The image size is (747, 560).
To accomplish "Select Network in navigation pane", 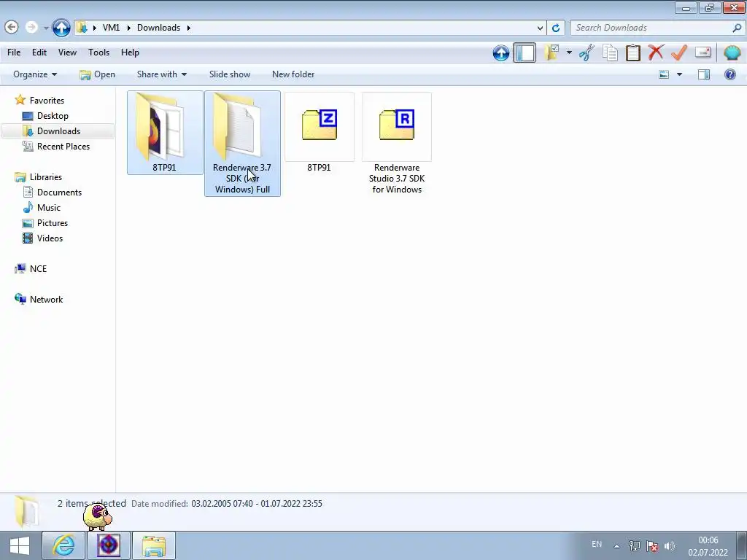I will point(46,300).
